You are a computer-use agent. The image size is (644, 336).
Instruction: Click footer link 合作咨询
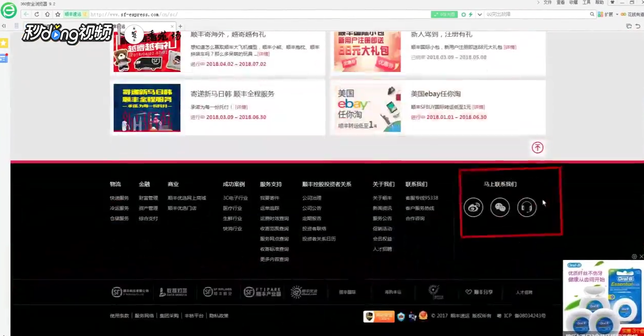[x=415, y=219]
